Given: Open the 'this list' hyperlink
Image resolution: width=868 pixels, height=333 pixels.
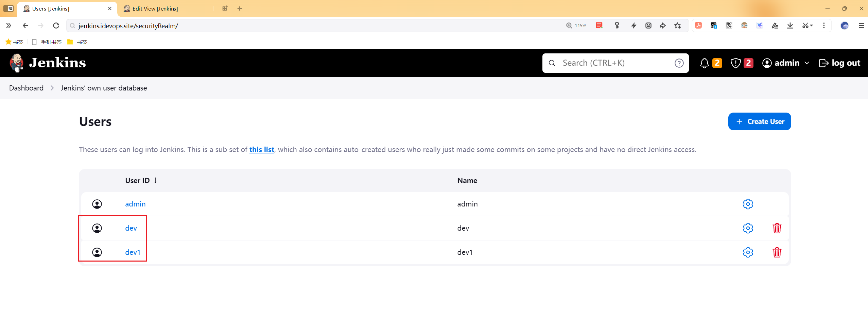Looking at the screenshot, I should pos(262,150).
